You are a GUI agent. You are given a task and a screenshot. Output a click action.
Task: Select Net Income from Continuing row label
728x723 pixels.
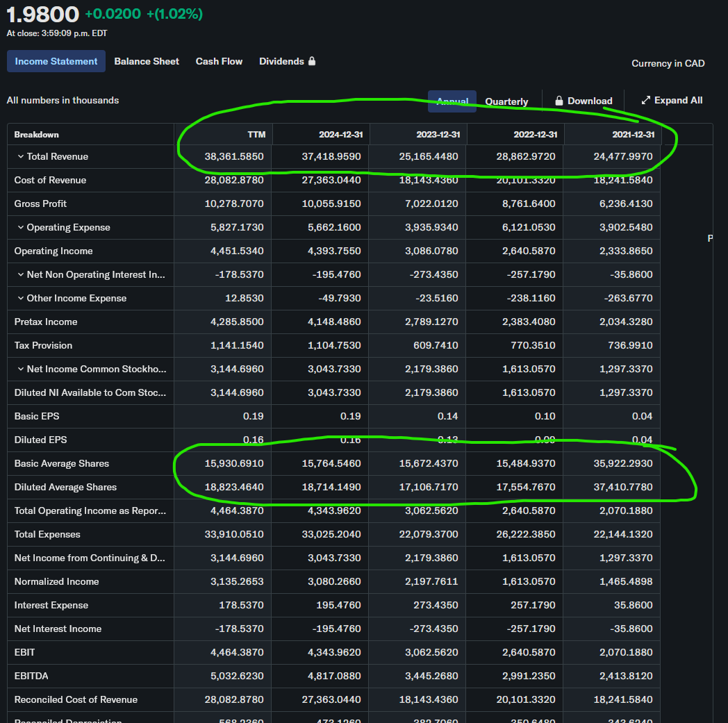[x=89, y=558]
